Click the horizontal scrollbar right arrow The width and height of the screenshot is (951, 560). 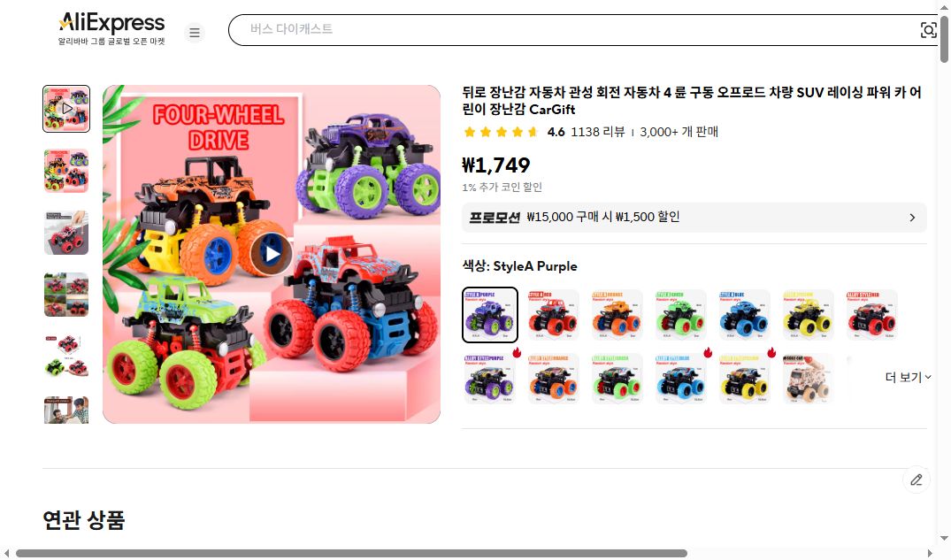(x=929, y=553)
